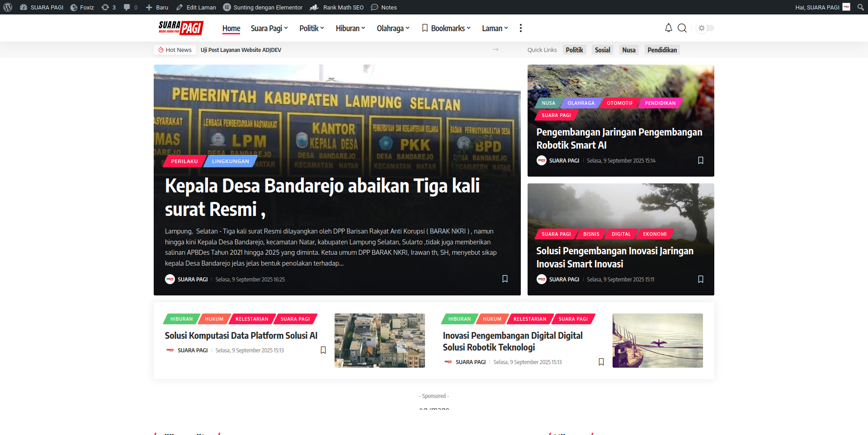Click the updates icon showing 3

pyautogui.click(x=109, y=7)
